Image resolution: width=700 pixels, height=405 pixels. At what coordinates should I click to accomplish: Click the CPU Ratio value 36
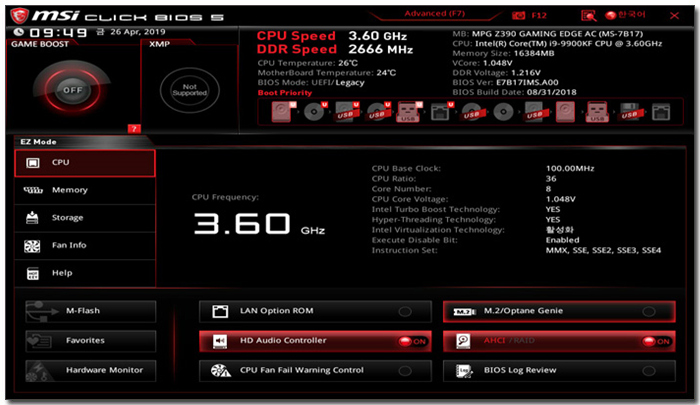(x=551, y=179)
